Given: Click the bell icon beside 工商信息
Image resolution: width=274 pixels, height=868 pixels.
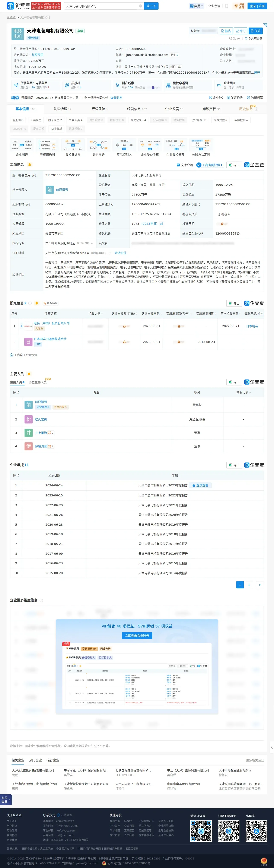Looking at the screenshot, I should [x=30, y=165].
